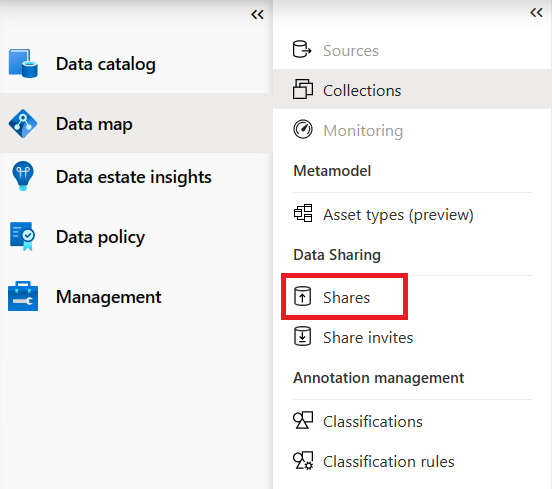Click the Sources database icon
The width and height of the screenshot is (552, 489).
point(302,50)
